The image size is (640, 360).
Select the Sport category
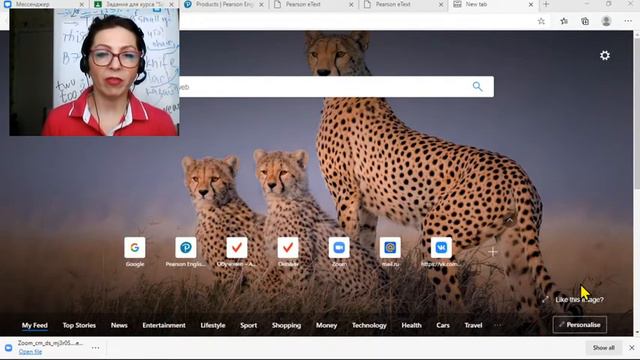[249, 325]
